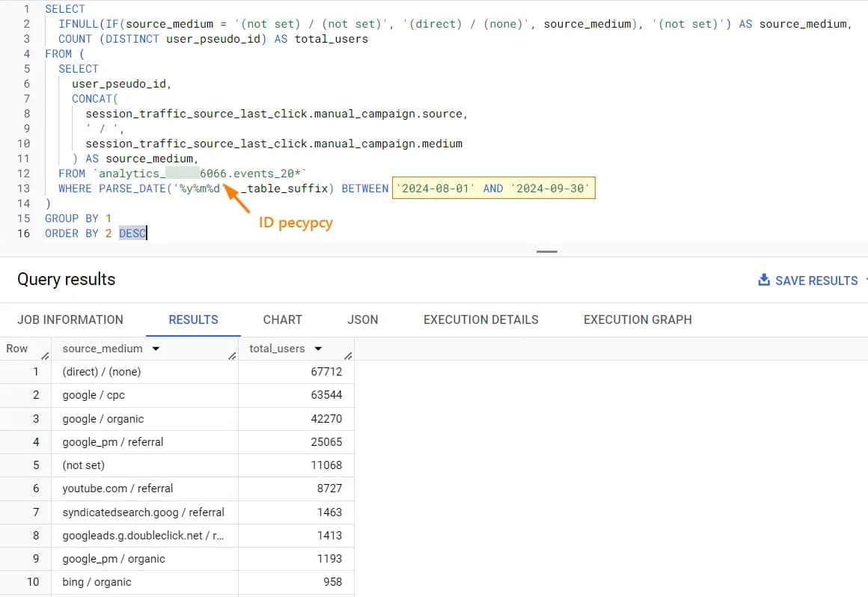Click the pane splitter handle above Query results
The image size is (868, 597).
coord(547,252)
